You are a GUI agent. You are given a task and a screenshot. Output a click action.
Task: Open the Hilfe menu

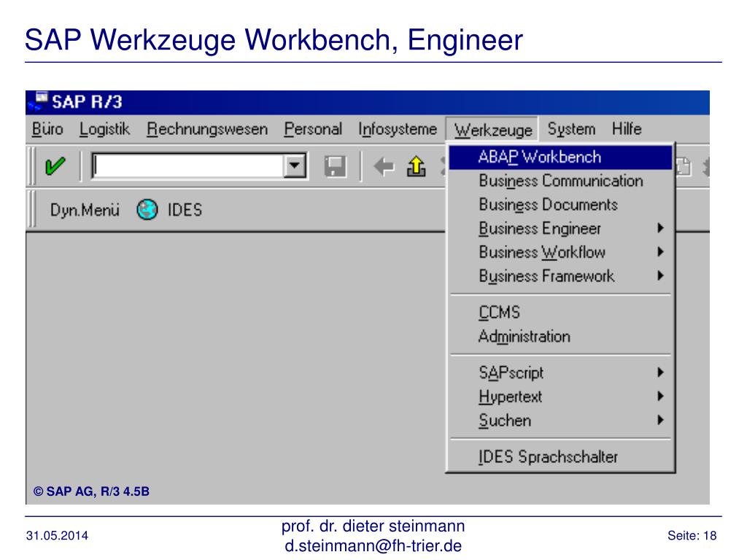click(627, 128)
